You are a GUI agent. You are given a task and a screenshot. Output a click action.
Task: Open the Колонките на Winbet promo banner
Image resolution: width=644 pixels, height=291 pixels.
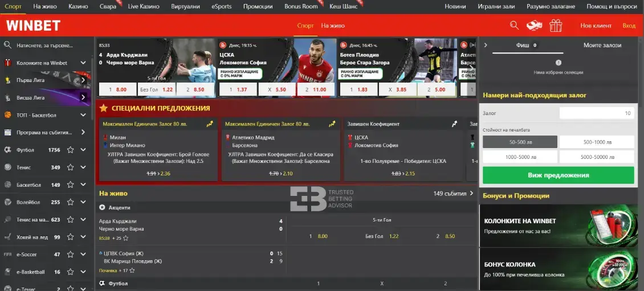tap(558, 226)
